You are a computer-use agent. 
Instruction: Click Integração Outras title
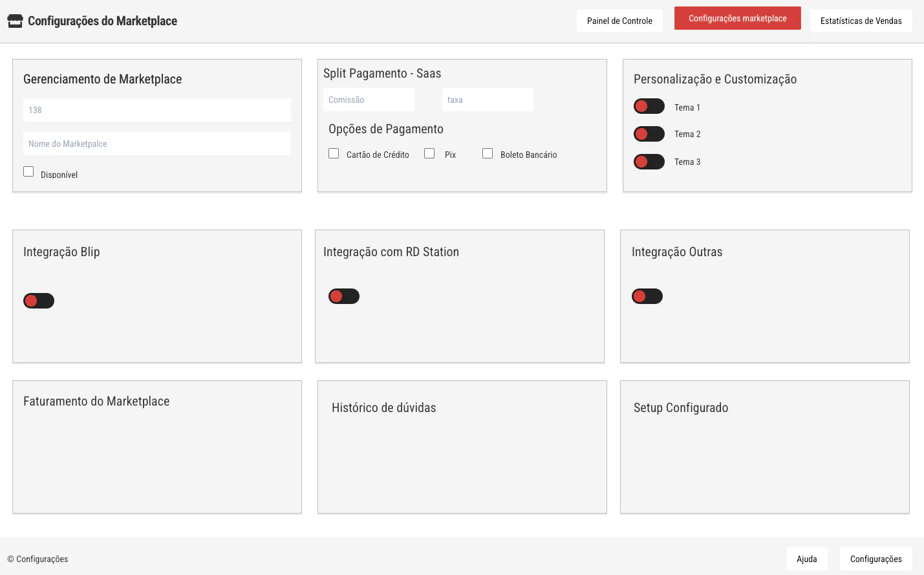(677, 252)
